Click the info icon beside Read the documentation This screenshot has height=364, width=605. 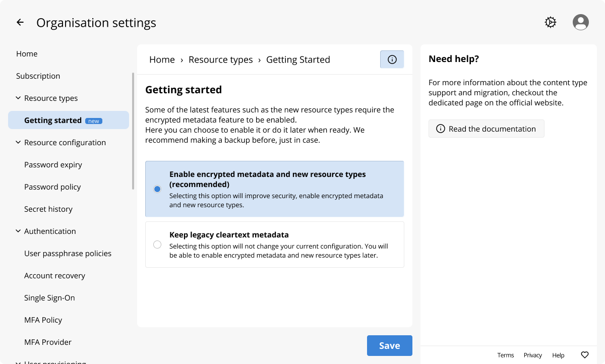click(x=440, y=129)
